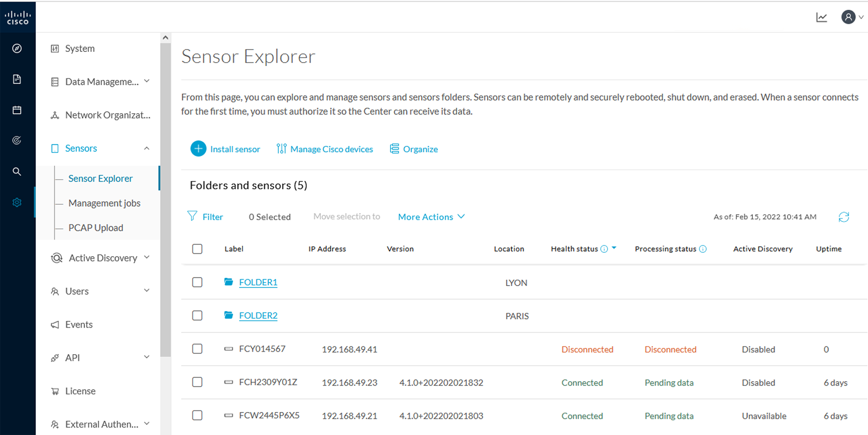
Task: Open the FOLDER2 link
Action: click(258, 315)
